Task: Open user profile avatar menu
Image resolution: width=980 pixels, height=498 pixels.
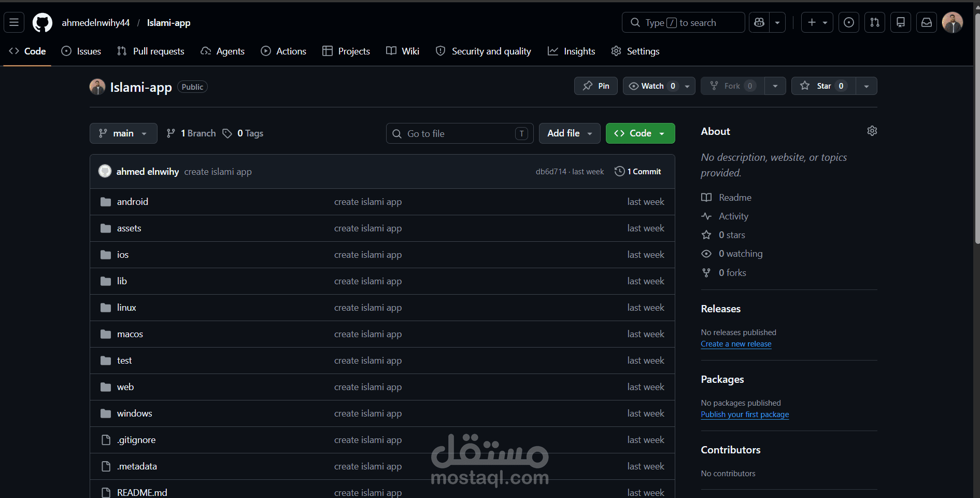Action: [x=953, y=22]
